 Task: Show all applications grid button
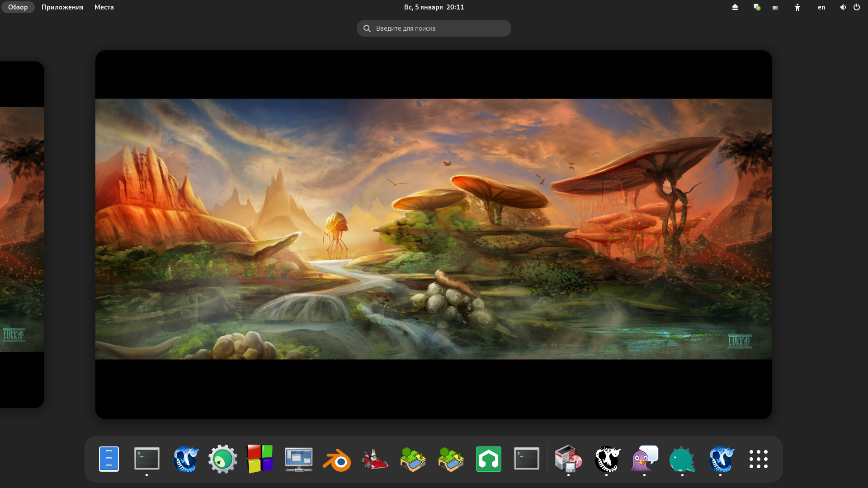point(758,459)
